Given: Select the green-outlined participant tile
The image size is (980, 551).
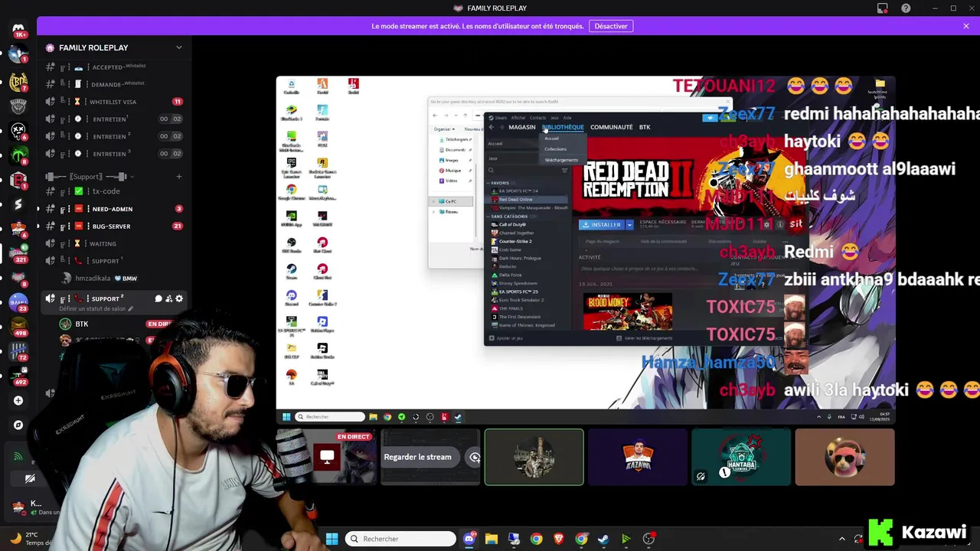Looking at the screenshot, I should click(x=534, y=457).
